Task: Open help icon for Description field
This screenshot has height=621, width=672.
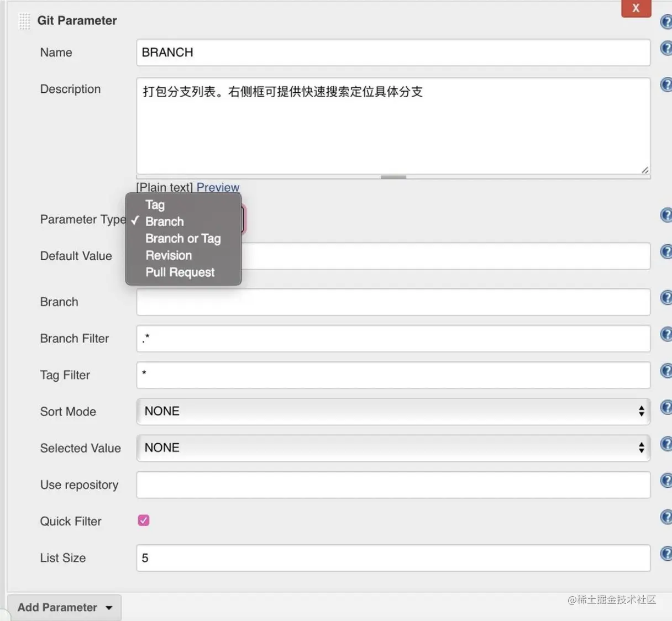Action: [x=666, y=85]
